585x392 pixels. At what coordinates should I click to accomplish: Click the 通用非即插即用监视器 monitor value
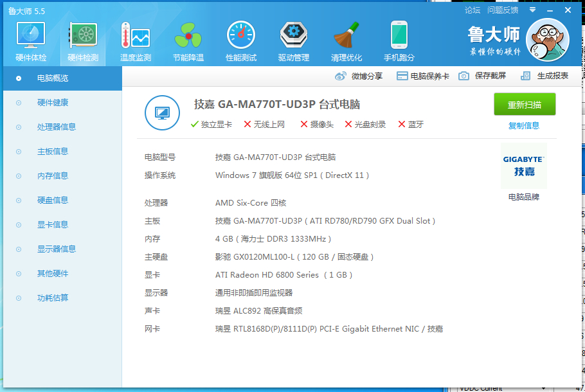(254, 293)
